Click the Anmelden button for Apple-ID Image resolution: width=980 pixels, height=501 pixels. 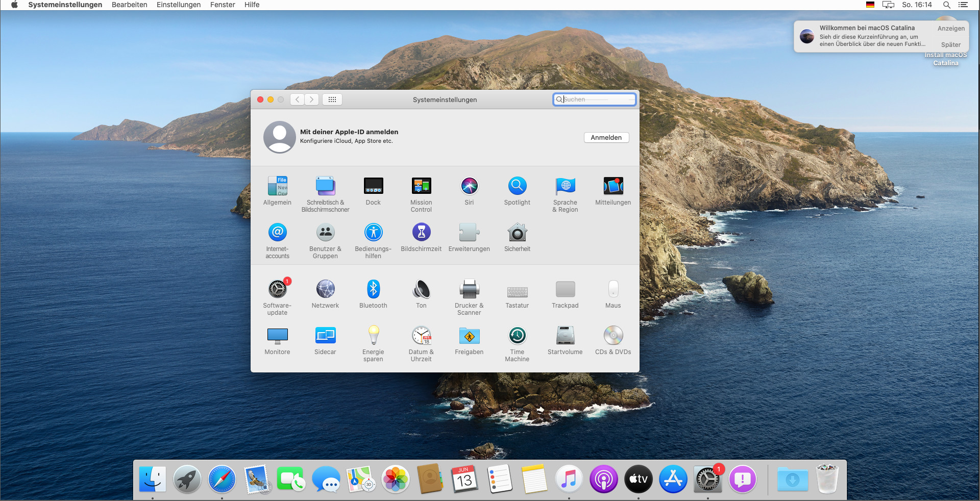pos(606,138)
